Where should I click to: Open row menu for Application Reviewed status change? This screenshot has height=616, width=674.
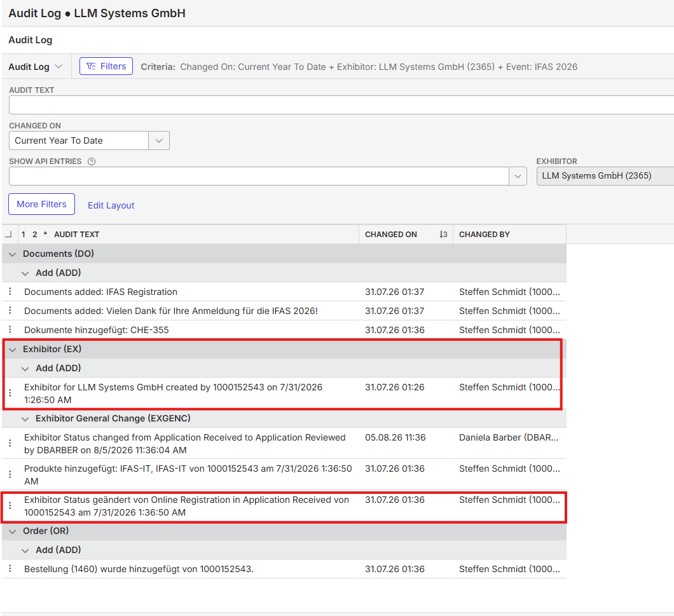point(10,443)
